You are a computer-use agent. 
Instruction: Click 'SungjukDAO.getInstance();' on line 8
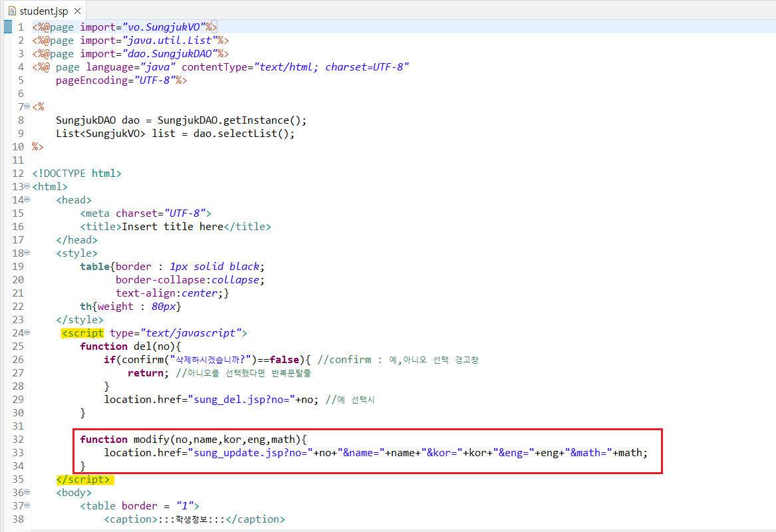click(232, 120)
